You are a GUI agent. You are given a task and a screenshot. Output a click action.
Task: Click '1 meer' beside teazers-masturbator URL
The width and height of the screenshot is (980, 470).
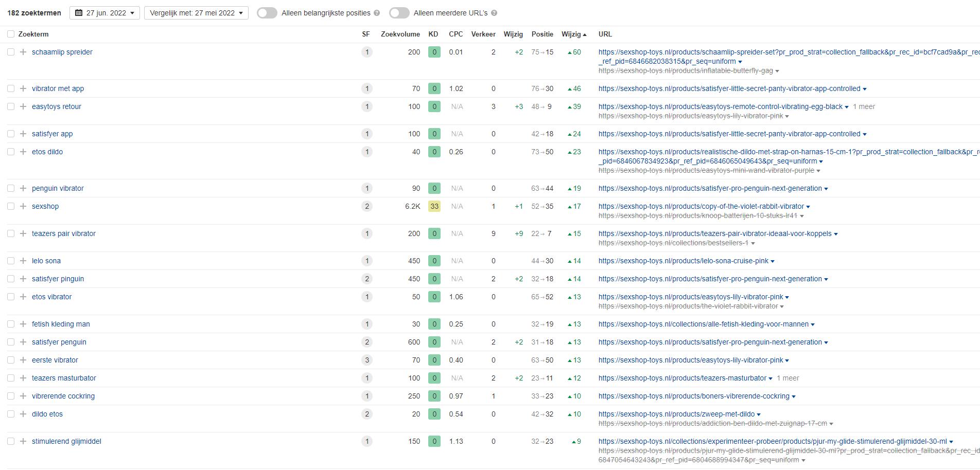[788, 378]
